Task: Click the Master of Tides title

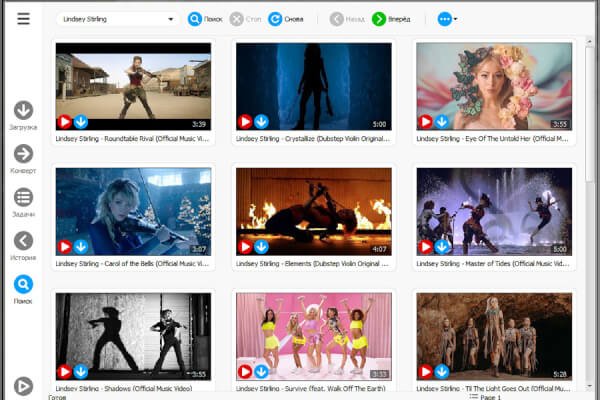Action: pos(493,263)
